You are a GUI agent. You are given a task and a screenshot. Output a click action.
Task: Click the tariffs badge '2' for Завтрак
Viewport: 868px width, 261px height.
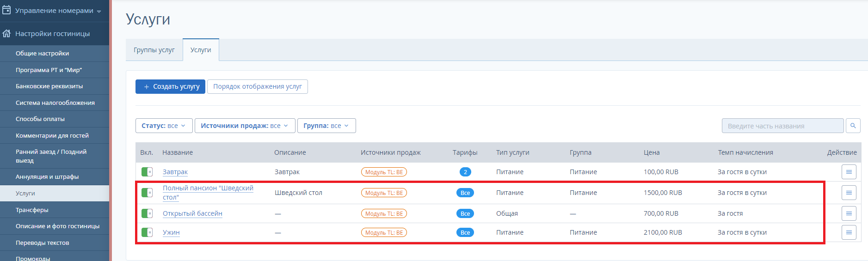point(465,172)
